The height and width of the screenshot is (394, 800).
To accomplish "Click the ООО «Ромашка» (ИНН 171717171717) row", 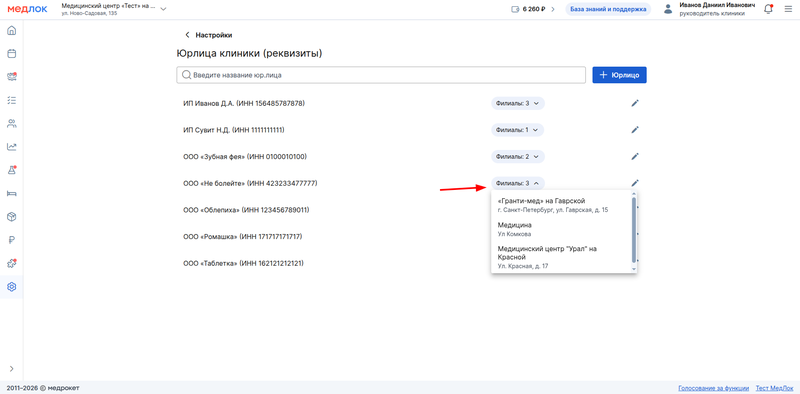I will pyautogui.click(x=242, y=236).
